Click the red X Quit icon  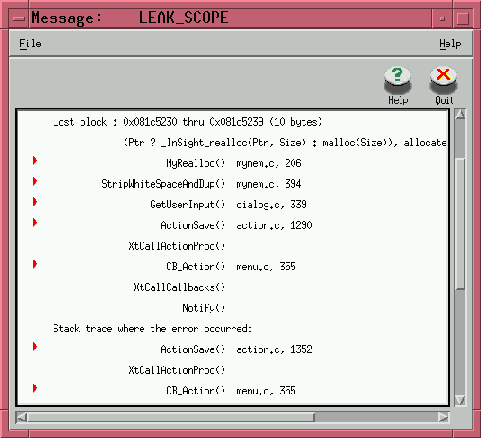point(443,80)
